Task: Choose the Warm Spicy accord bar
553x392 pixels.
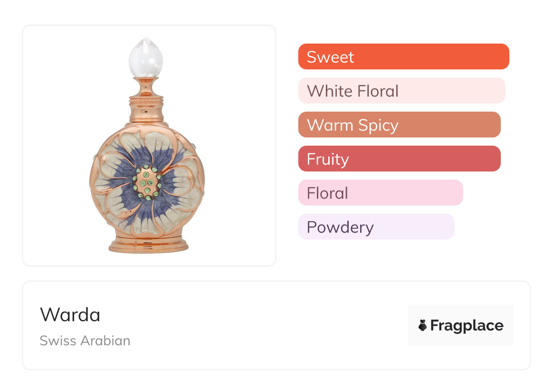Action: point(400,125)
